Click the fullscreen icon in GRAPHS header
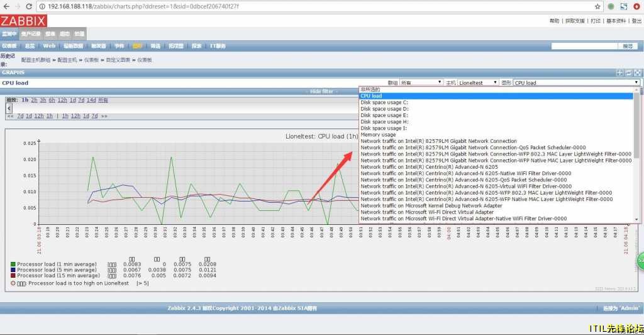 pos(638,73)
